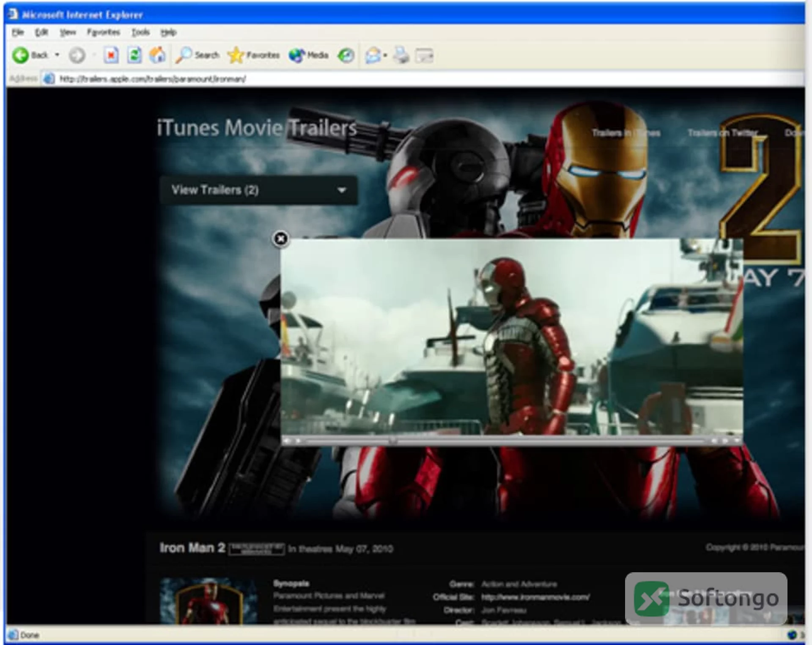Image resolution: width=812 pixels, height=645 pixels.
Task: Click the Edit page toolbar icon
Action: [x=424, y=55]
